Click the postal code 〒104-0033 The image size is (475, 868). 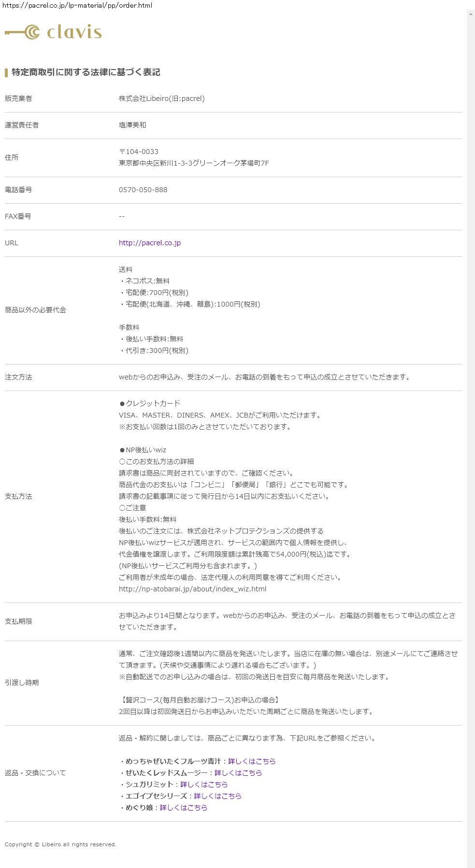[139, 152]
